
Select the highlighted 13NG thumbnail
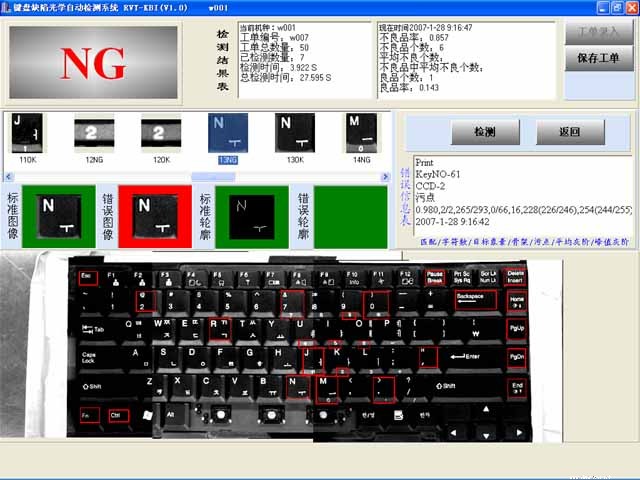click(x=228, y=133)
